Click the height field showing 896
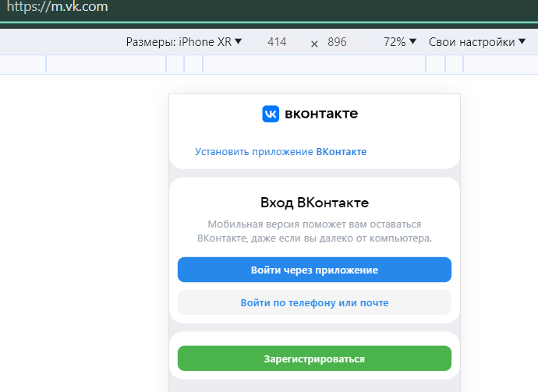Image resolution: width=538 pixels, height=392 pixels. coord(337,42)
